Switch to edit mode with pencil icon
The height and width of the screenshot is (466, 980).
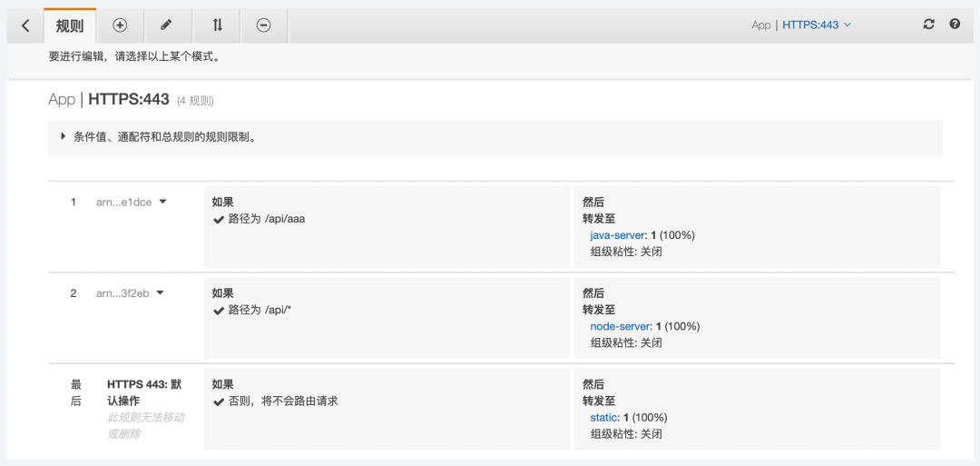[166, 25]
